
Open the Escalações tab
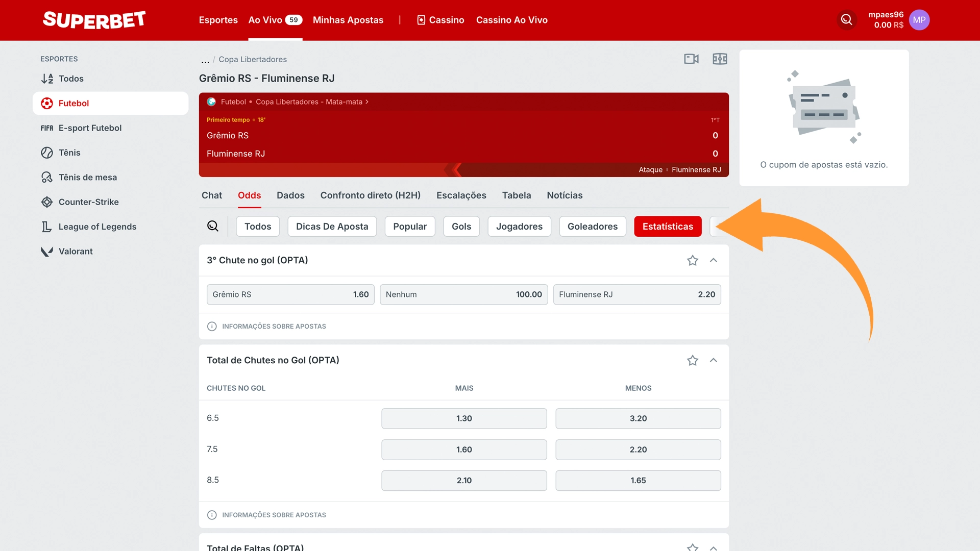461,195
